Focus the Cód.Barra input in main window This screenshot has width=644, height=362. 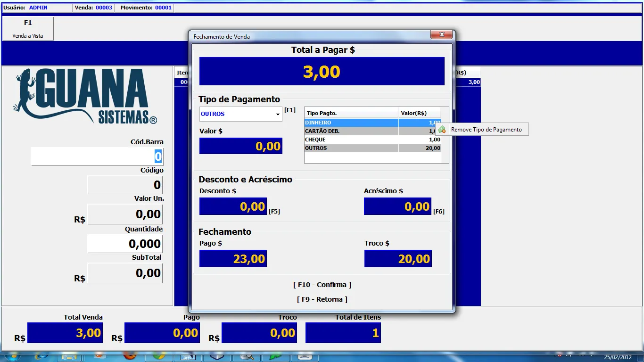tap(97, 156)
